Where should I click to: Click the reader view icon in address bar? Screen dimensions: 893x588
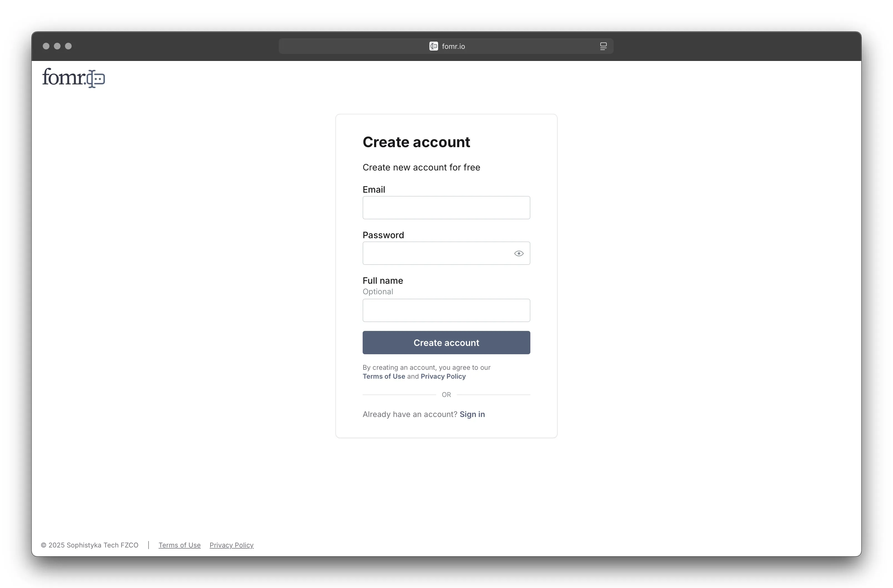pos(603,46)
